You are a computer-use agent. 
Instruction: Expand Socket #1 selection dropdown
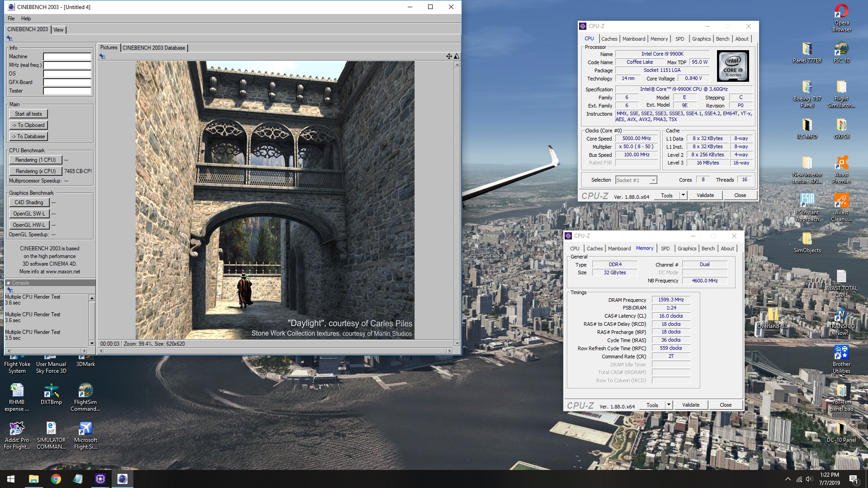653,180
